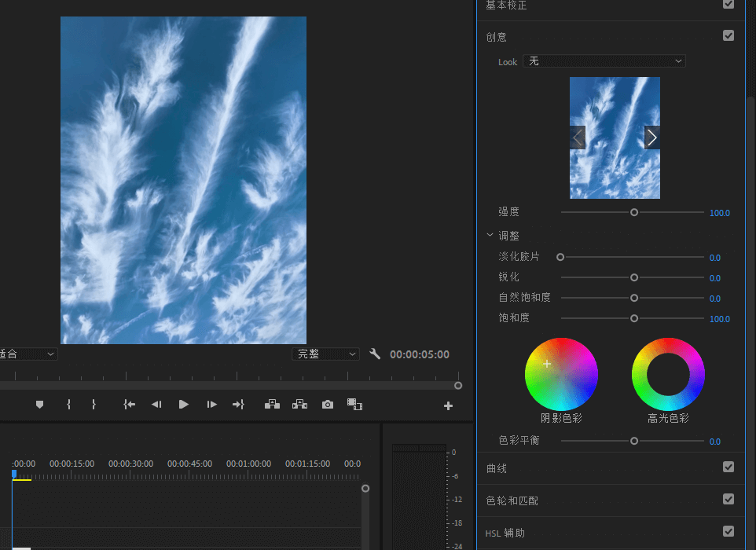Click the Step Forward one frame icon
This screenshot has height=550, width=756.
click(211, 404)
